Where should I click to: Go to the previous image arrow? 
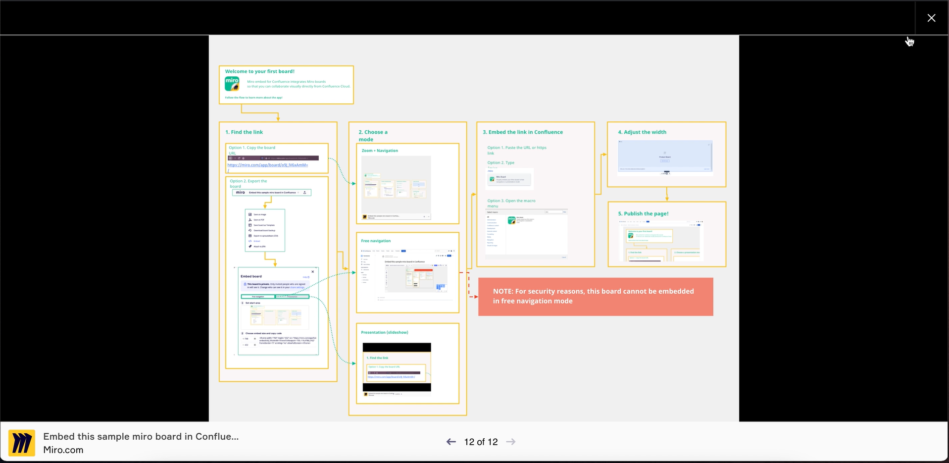[x=451, y=442]
